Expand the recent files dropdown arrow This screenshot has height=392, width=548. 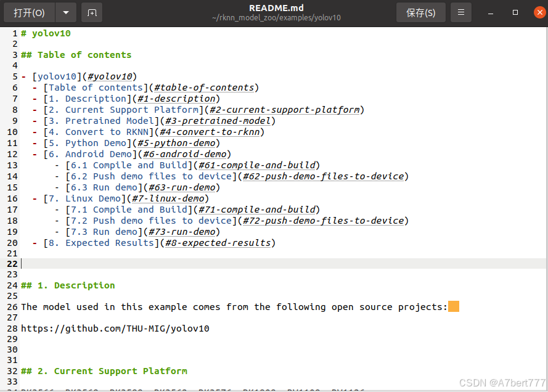(x=66, y=13)
